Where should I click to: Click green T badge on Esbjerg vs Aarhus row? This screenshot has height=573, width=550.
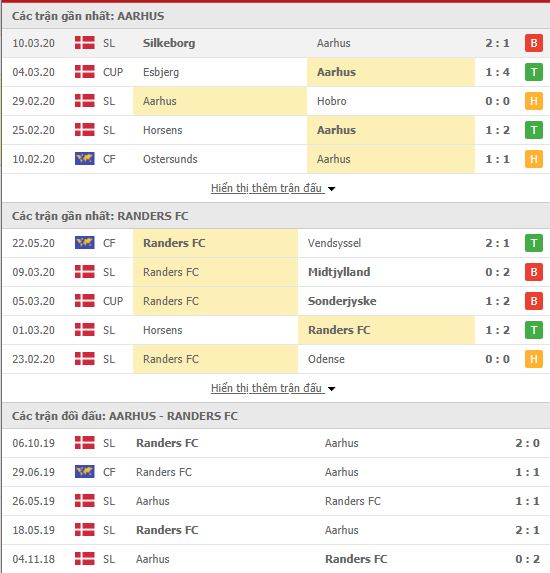click(x=534, y=72)
